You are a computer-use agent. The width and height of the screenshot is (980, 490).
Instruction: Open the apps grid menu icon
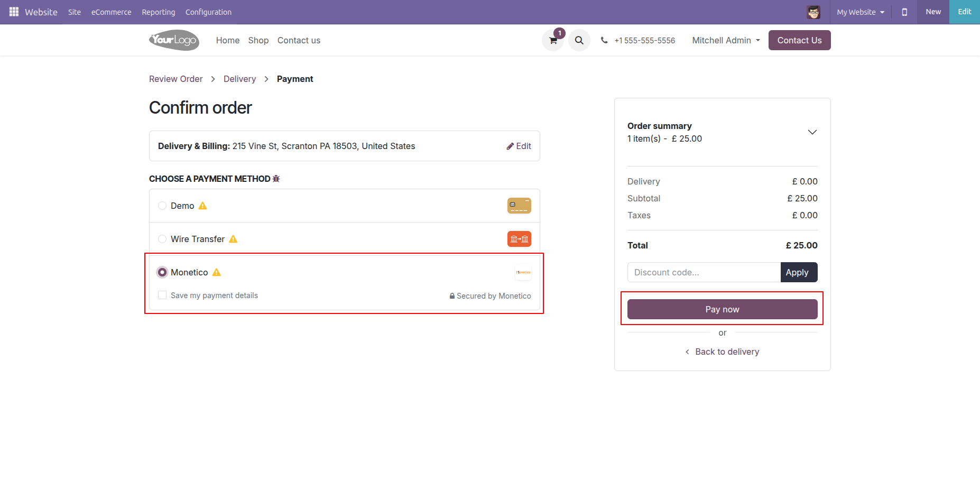(x=14, y=12)
